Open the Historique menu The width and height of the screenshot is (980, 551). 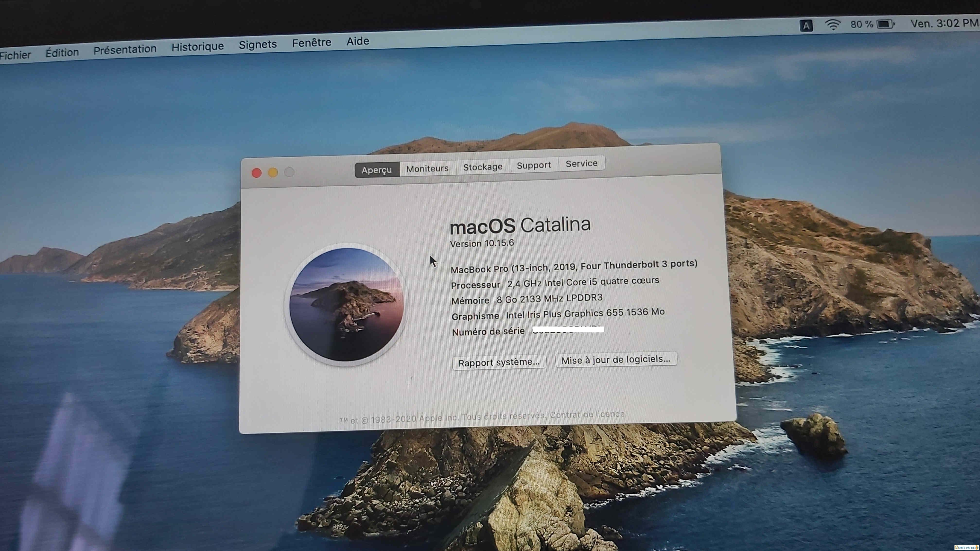point(197,47)
